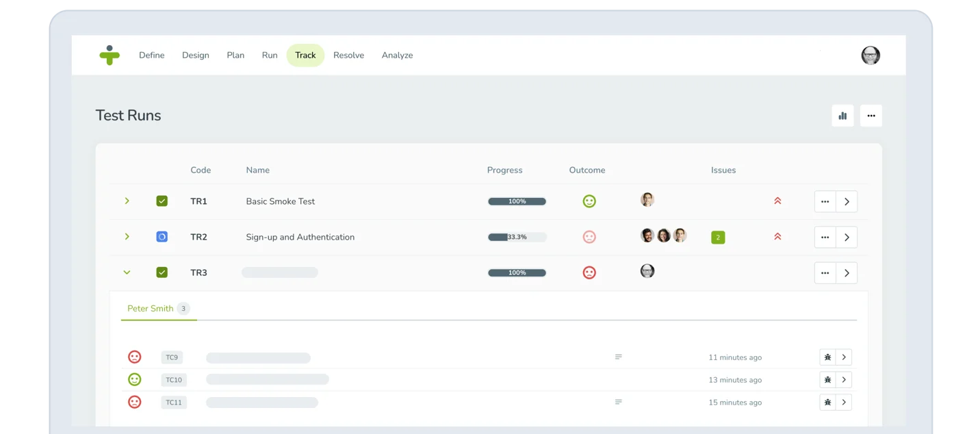Open TR1 details arrow
Image resolution: width=980 pixels, height=434 pixels.
tap(847, 202)
